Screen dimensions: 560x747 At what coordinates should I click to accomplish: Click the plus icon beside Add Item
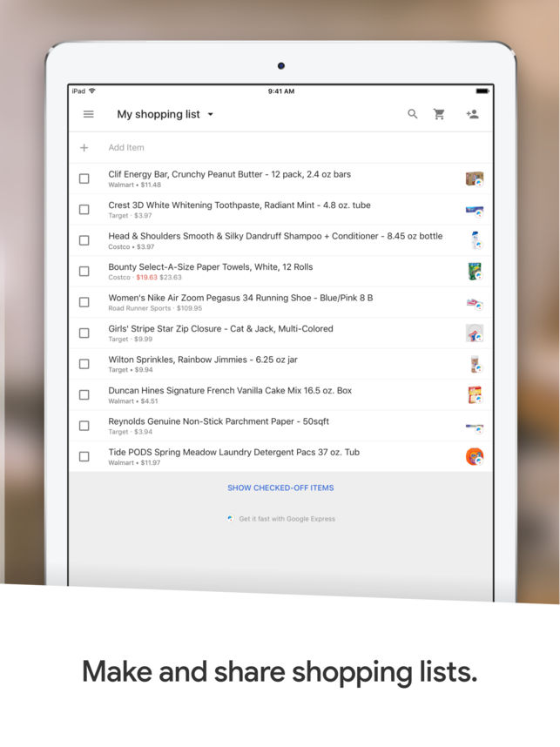(84, 148)
